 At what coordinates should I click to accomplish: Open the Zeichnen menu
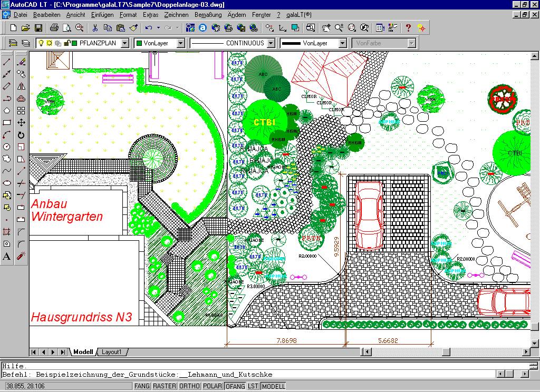pyautogui.click(x=176, y=15)
